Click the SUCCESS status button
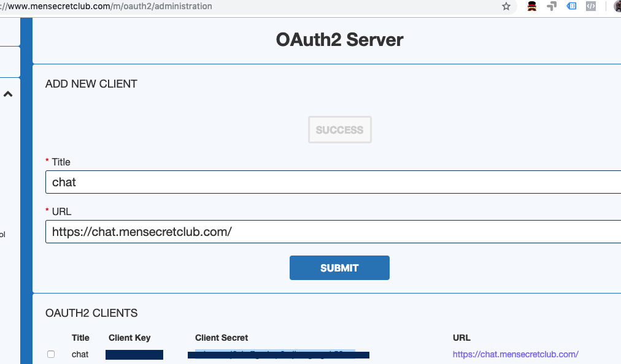Viewport: 621px width, 364px height. 339,130
